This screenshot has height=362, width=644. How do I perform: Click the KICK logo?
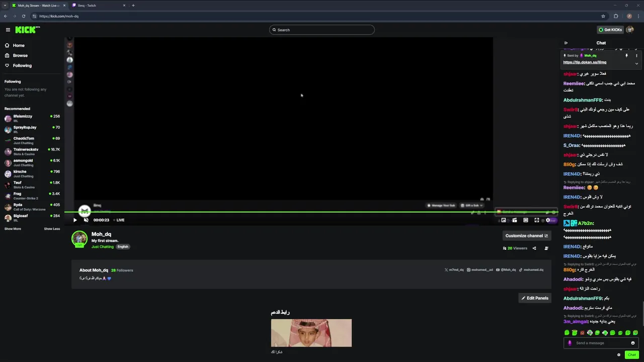click(27, 30)
